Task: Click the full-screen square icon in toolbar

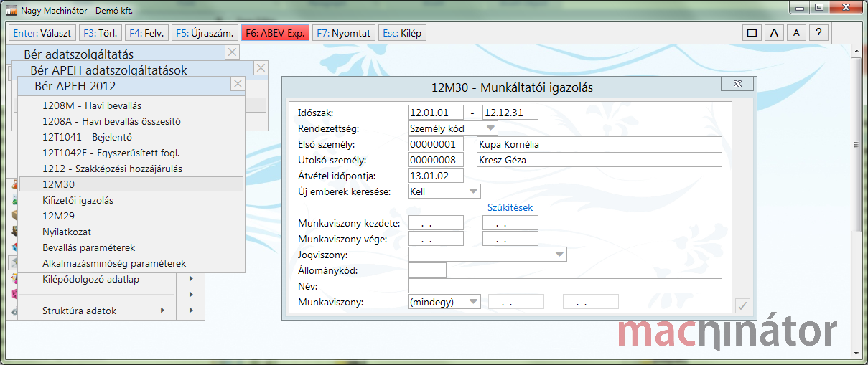Action: coord(752,33)
